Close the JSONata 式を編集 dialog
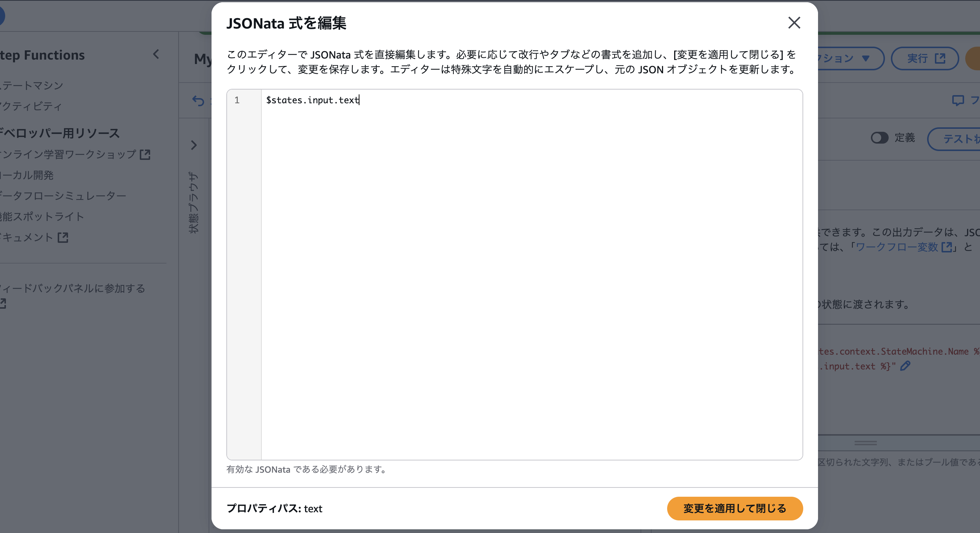Viewport: 980px width, 533px height. coord(794,23)
